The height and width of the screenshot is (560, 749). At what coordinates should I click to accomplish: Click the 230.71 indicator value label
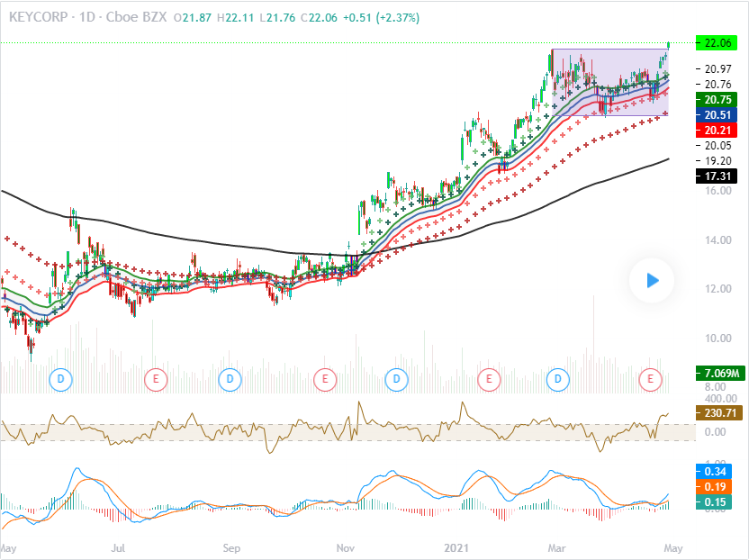coord(717,413)
